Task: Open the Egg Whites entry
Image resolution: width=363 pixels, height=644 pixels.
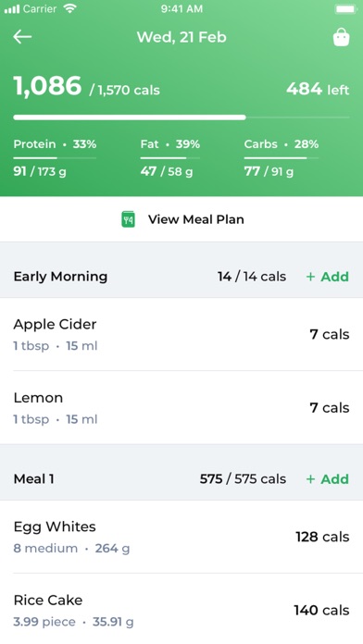Action: click(x=181, y=537)
